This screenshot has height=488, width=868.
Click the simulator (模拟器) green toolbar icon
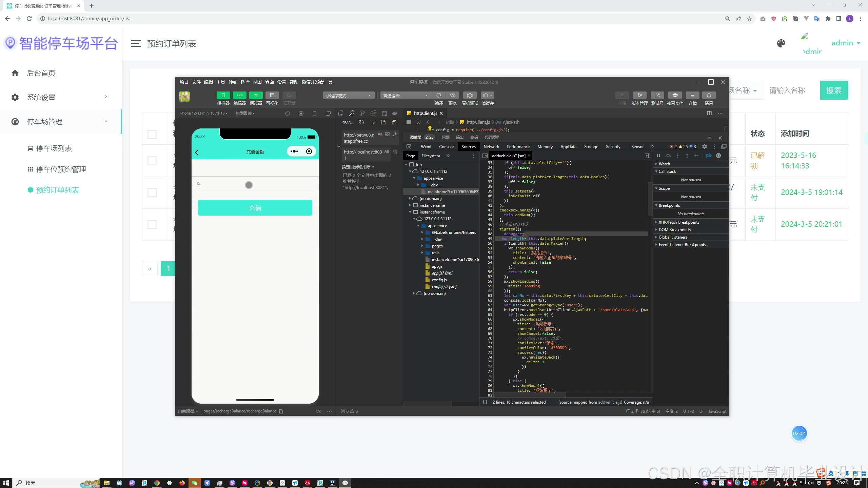coord(223,95)
